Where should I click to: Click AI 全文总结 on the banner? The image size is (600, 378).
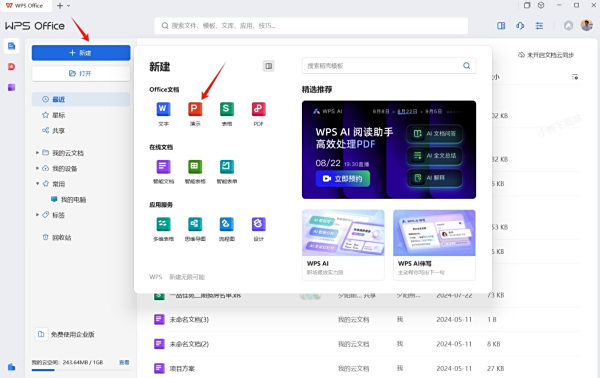(x=434, y=156)
